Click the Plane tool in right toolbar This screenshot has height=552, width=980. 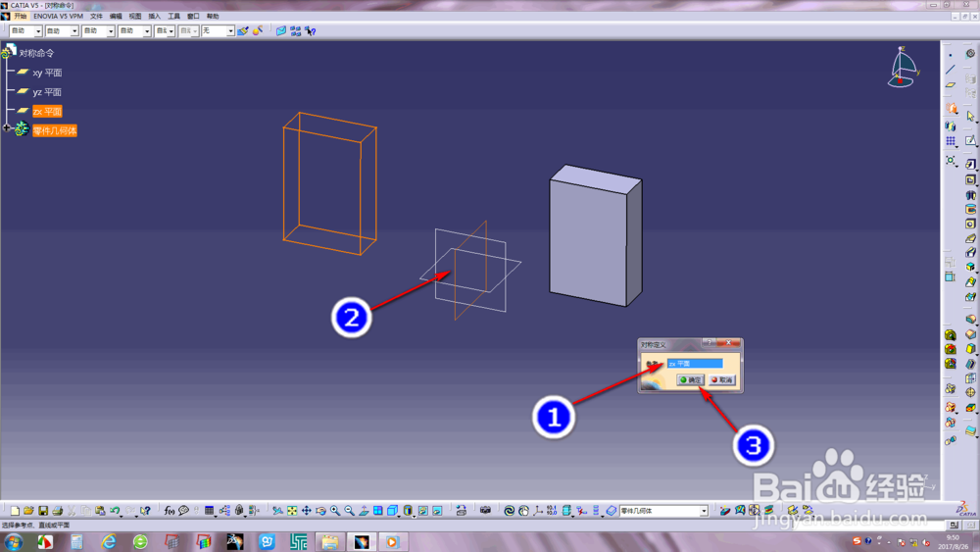(951, 84)
